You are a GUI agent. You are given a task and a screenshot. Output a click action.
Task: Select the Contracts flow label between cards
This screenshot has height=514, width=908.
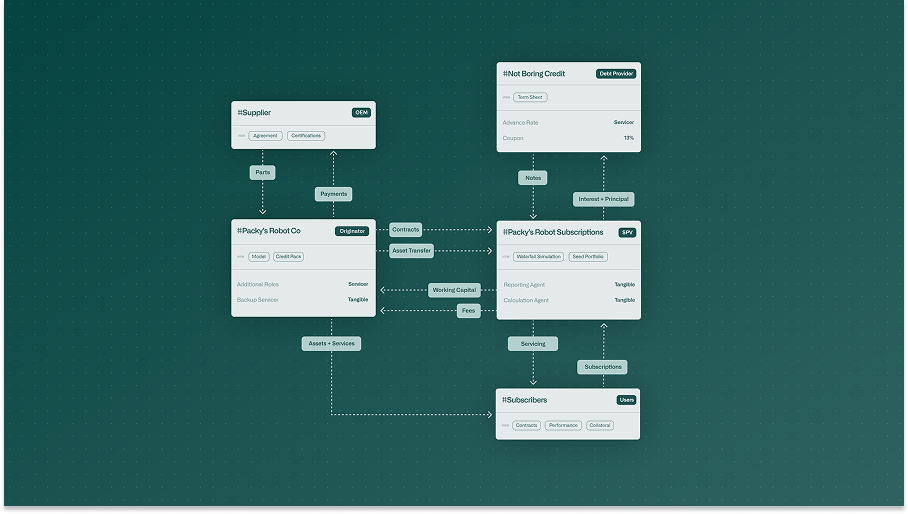[405, 230]
